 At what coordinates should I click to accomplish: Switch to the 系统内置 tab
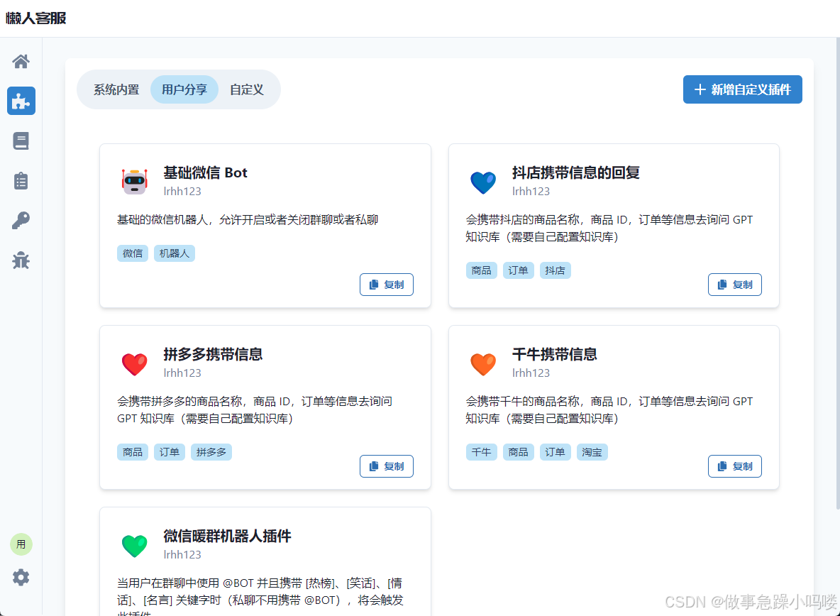[x=116, y=89]
